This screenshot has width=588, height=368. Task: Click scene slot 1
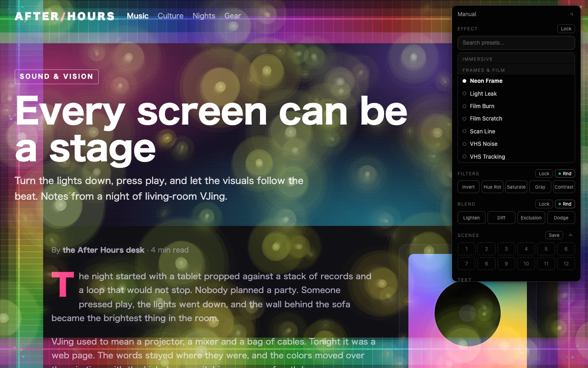coord(467,249)
